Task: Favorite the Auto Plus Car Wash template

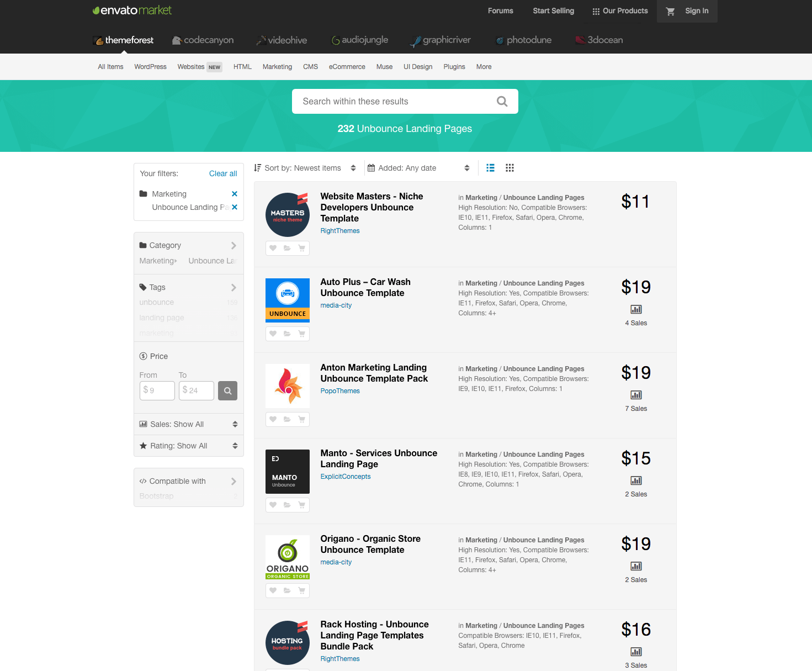Action: pyautogui.click(x=273, y=334)
